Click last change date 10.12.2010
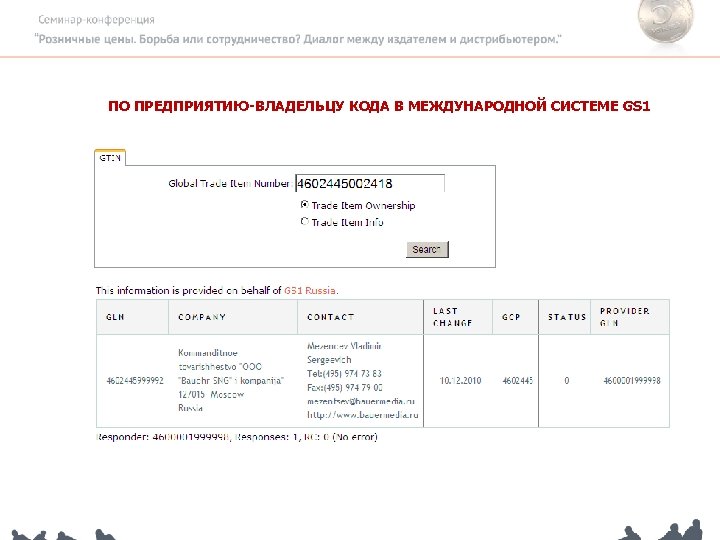 coord(460,381)
